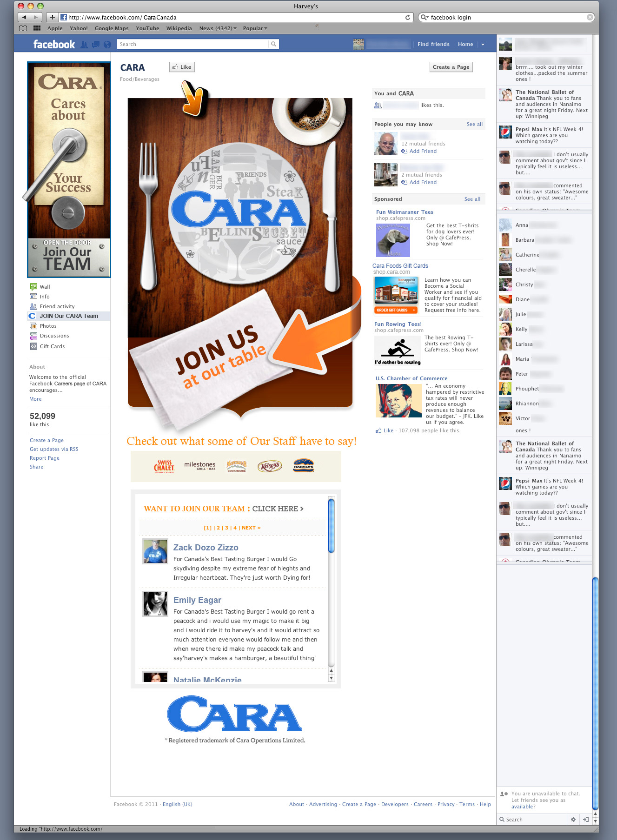Click the Safari address bar

[x=236, y=17]
